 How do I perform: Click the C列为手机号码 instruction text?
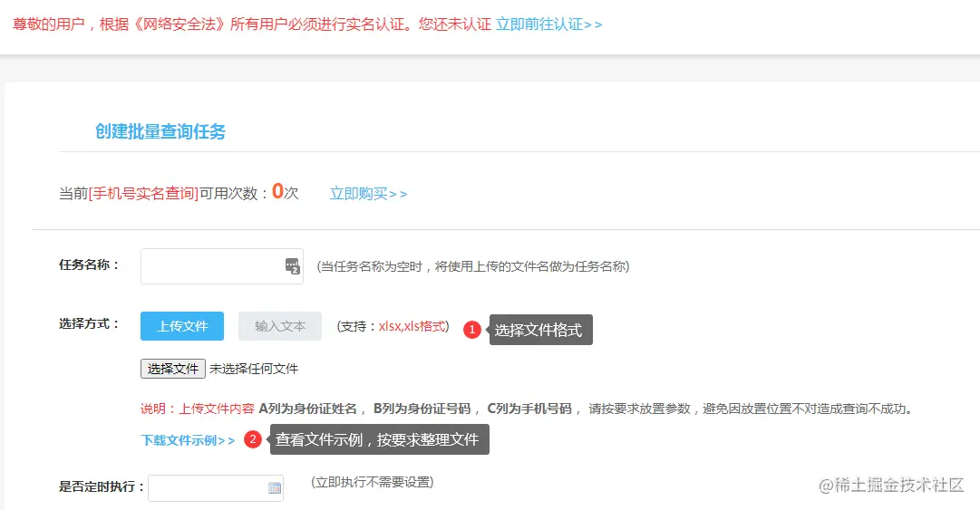pos(529,409)
